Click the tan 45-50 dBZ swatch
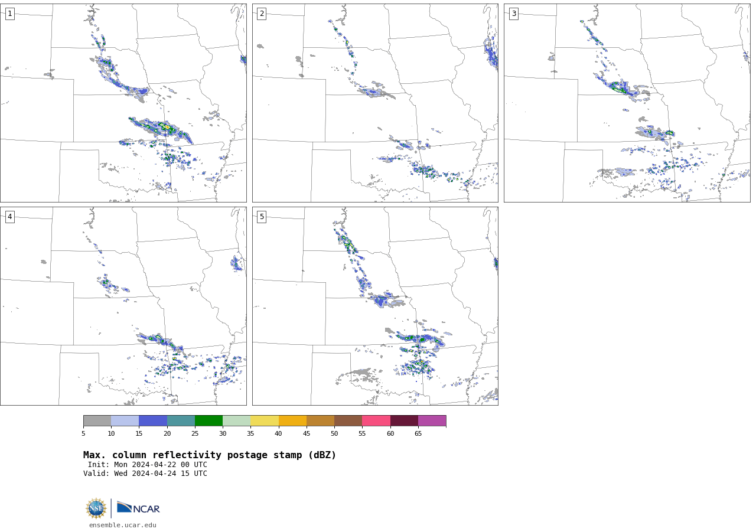Image resolution: width=756 pixels, height=532 pixels. pos(320,421)
